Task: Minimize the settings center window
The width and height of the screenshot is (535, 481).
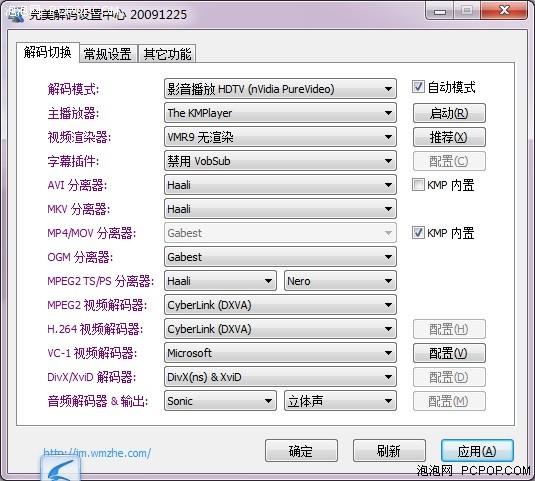Action: (439, 11)
